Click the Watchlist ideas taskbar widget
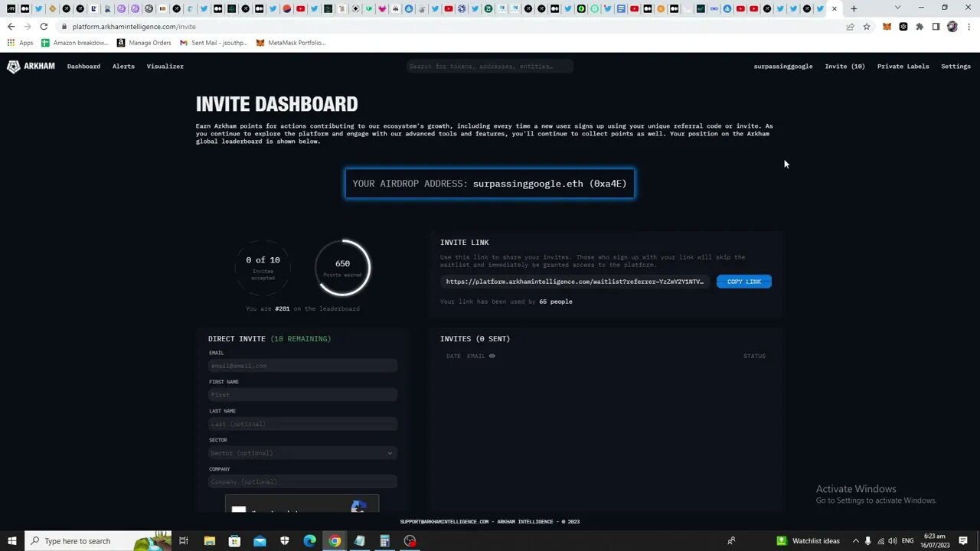This screenshot has height=551, width=980. click(x=808, y=541)
